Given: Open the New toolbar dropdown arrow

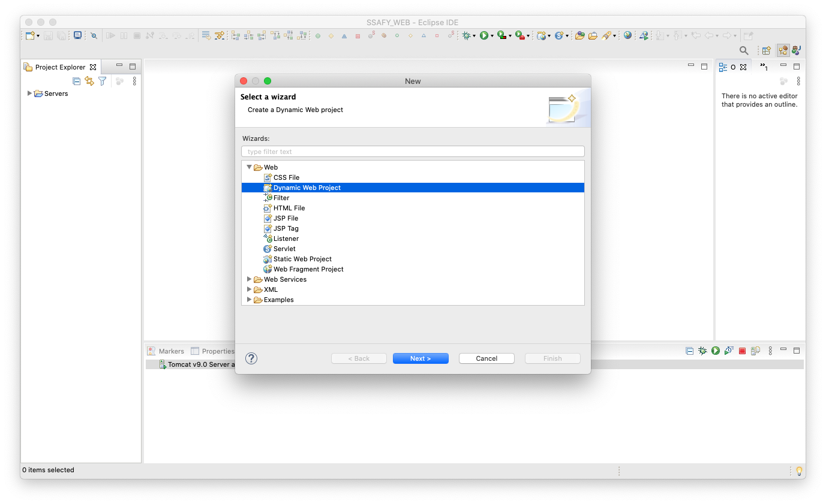Looking at the screenshot, I should [x=38, y=36].
